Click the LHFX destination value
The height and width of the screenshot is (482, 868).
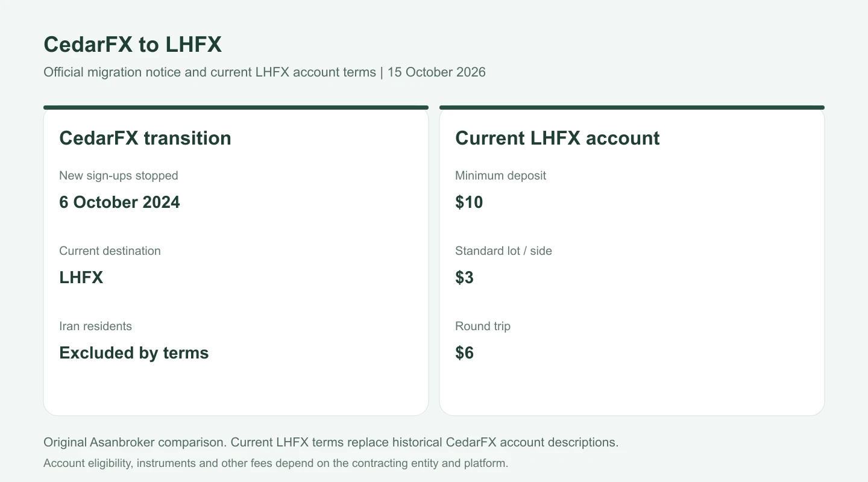click(81, 277)
